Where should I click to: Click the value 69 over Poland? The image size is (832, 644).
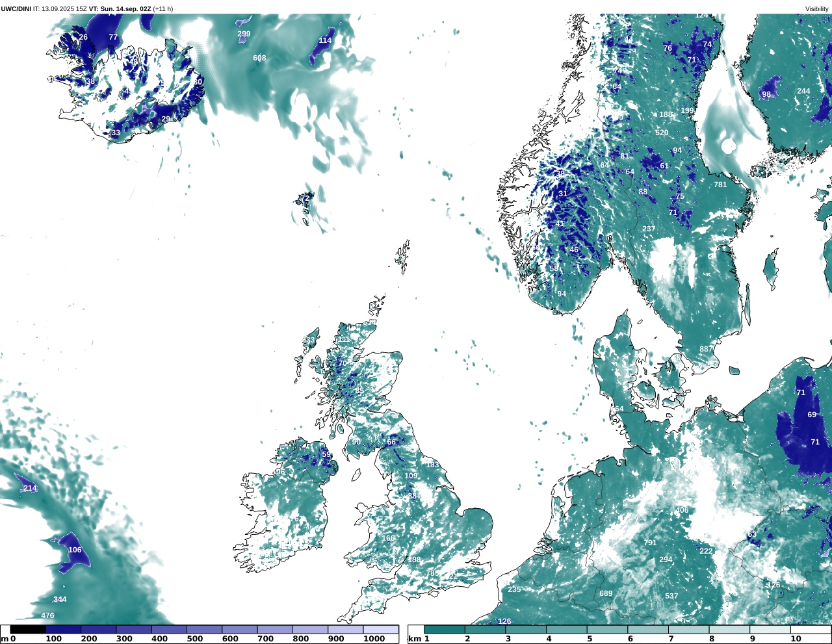[x=812, y=415]
